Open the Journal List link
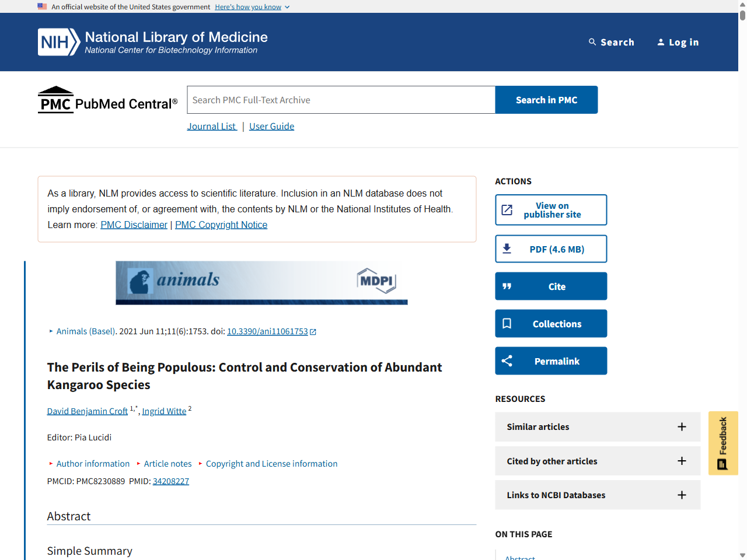747x560 pixels. click(212, 127)
